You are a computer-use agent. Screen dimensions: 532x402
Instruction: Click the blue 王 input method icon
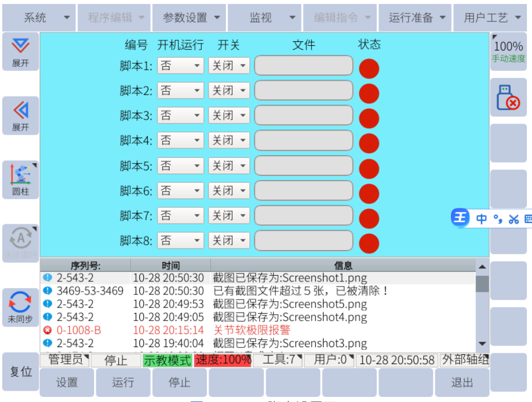point(460,218)
